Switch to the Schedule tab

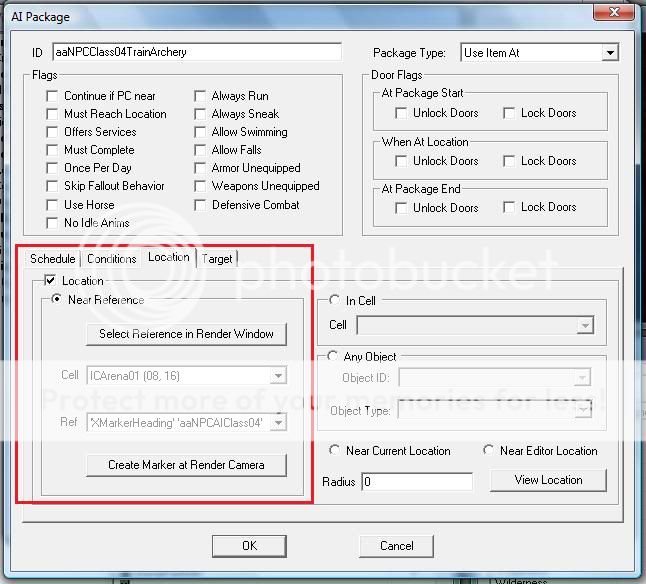[x=52, y=259]
